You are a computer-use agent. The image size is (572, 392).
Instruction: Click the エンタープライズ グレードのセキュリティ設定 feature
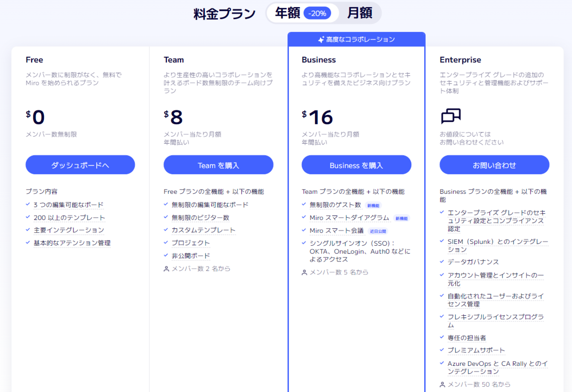click(x=496, y=221)
